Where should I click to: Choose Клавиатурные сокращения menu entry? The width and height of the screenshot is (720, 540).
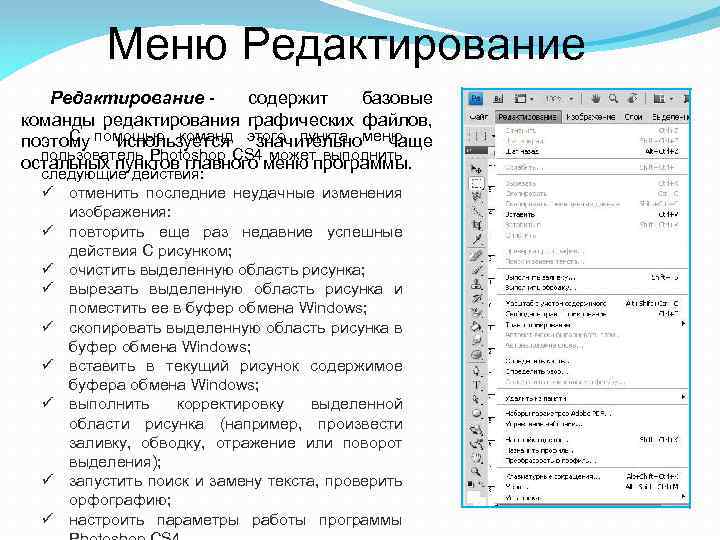point(592,476)
